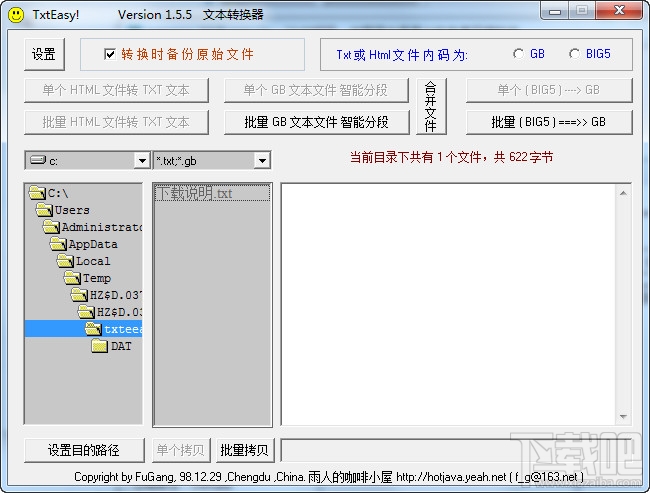This screenshot has width=650, height=493.
Task: Select the GB encoding radio button
Action: point(518,54)
